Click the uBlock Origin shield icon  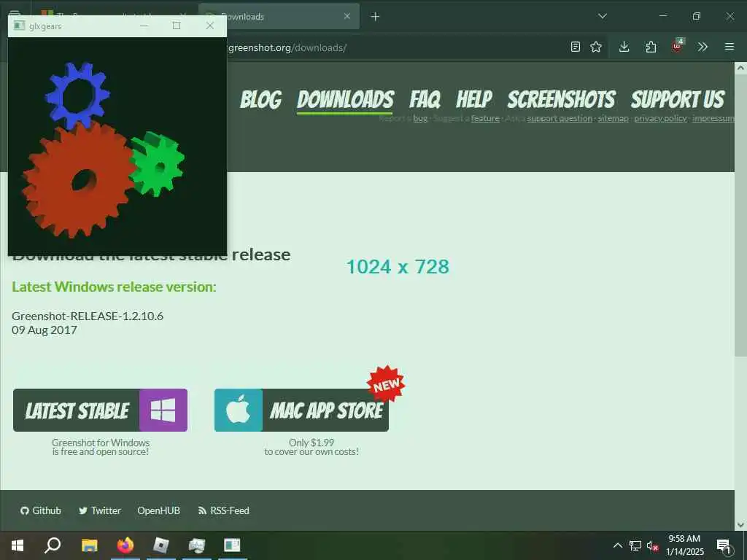click(x=677, y=46)
